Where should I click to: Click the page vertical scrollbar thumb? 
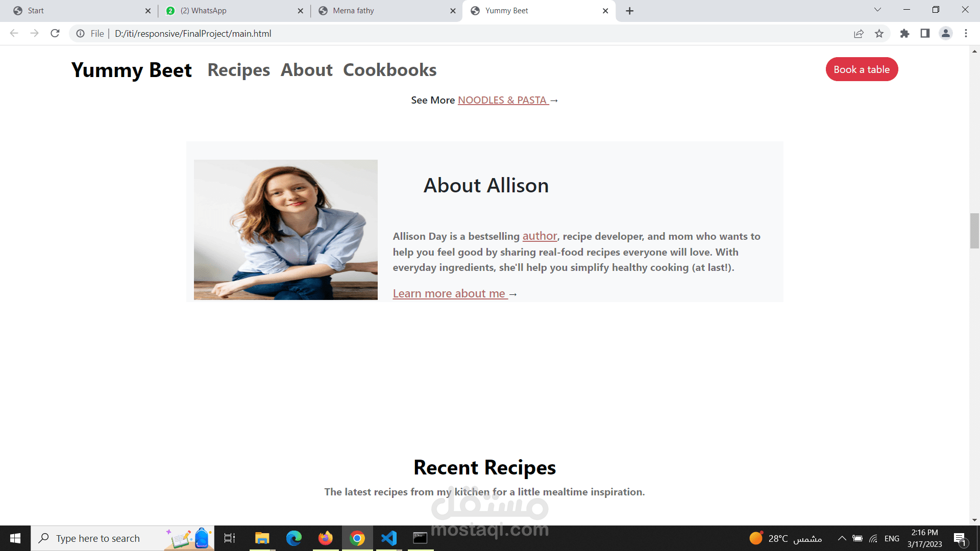tap(974, 231)
